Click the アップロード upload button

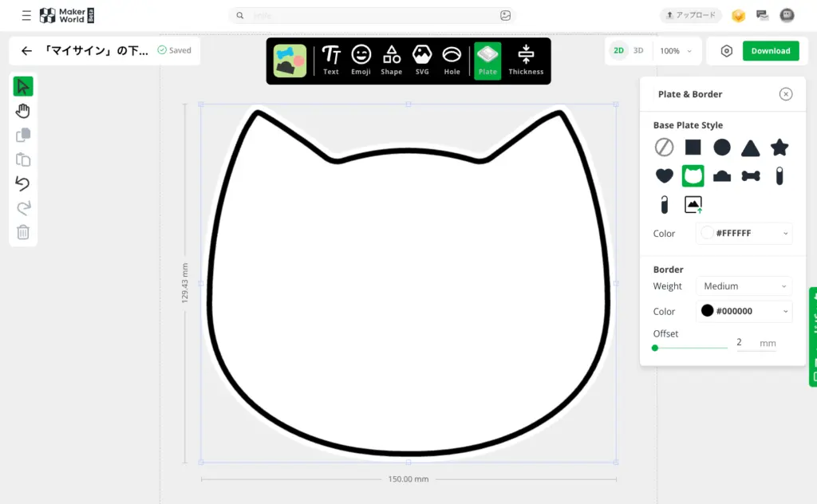691,15
